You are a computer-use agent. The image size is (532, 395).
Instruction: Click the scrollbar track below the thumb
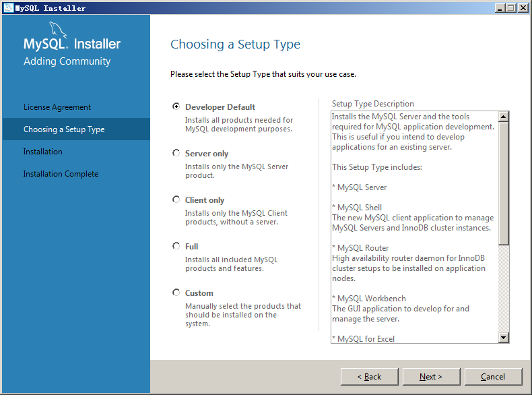[504, 288]
